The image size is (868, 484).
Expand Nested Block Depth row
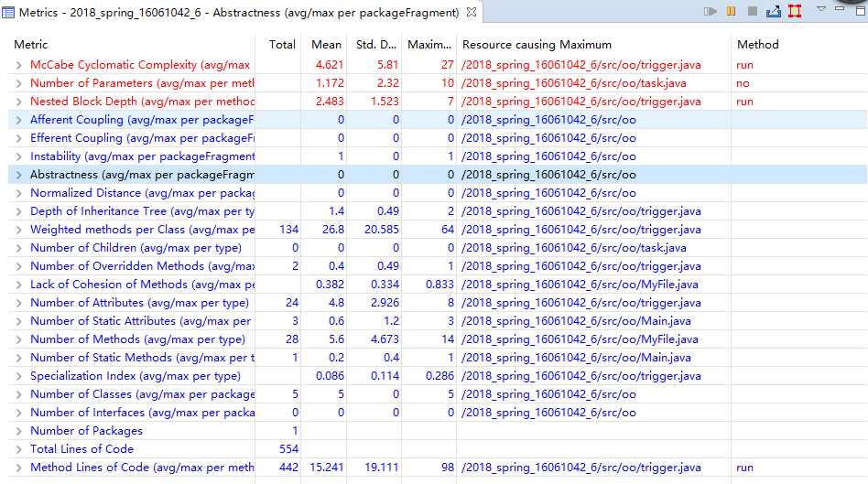19,102
